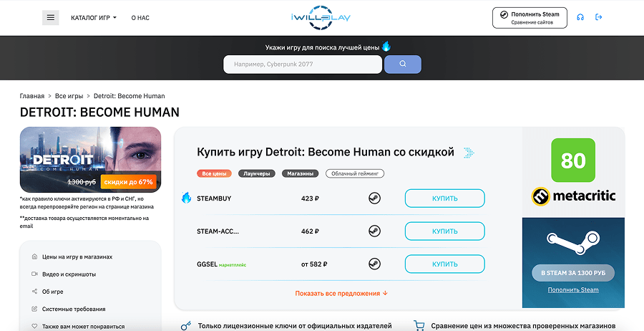Click the от 582 ₽ price
Image resolution: width=644 pixels, height=331 pixels.
point(314,264)
